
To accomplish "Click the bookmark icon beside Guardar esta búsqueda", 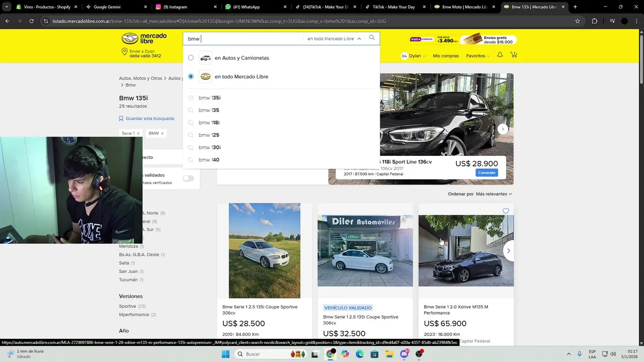I will (121, 119).
